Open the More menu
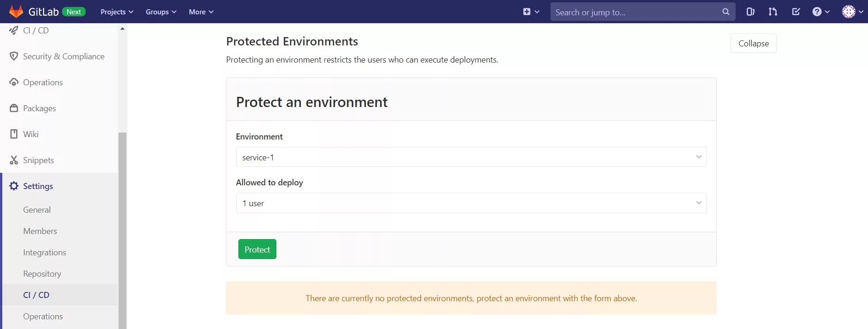 point(201,12)
